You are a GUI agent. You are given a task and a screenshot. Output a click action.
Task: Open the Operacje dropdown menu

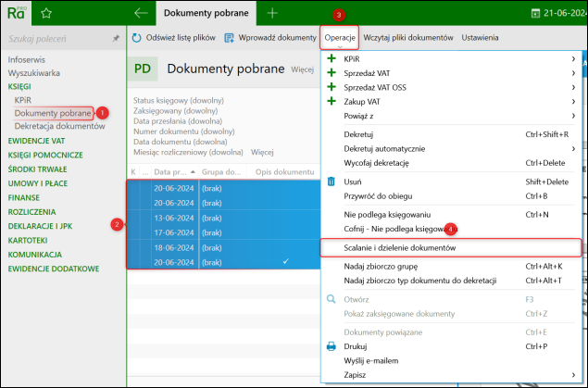tap(340, 37)
